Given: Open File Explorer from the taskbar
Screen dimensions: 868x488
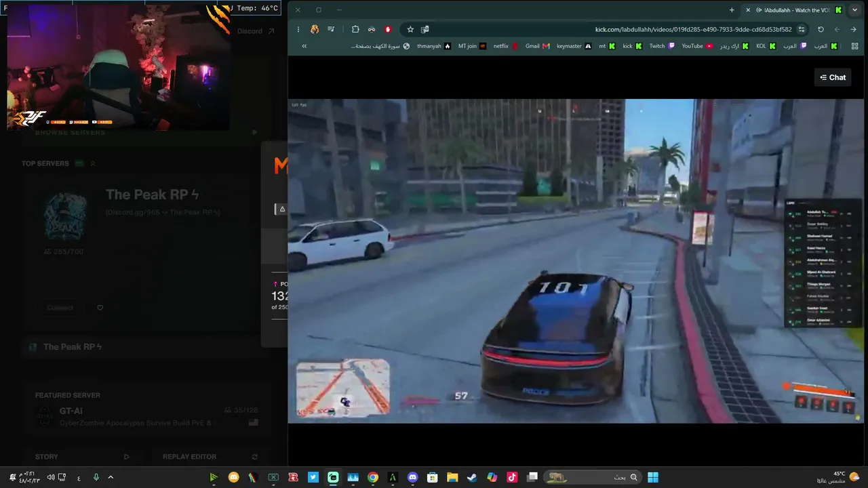Looking at the screenshot, I should click(452, 477).
